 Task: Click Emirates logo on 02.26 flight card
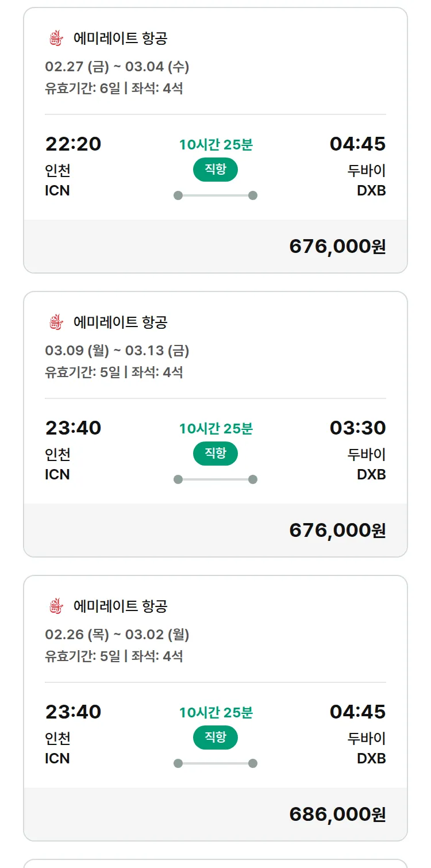point(55,606)
